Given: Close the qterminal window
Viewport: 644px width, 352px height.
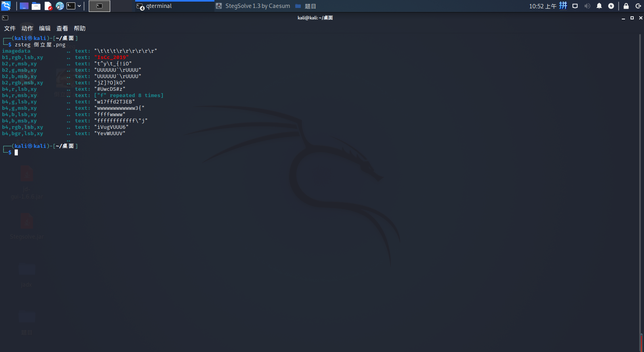Looking at the screenshot, I should tap(641, 18).
